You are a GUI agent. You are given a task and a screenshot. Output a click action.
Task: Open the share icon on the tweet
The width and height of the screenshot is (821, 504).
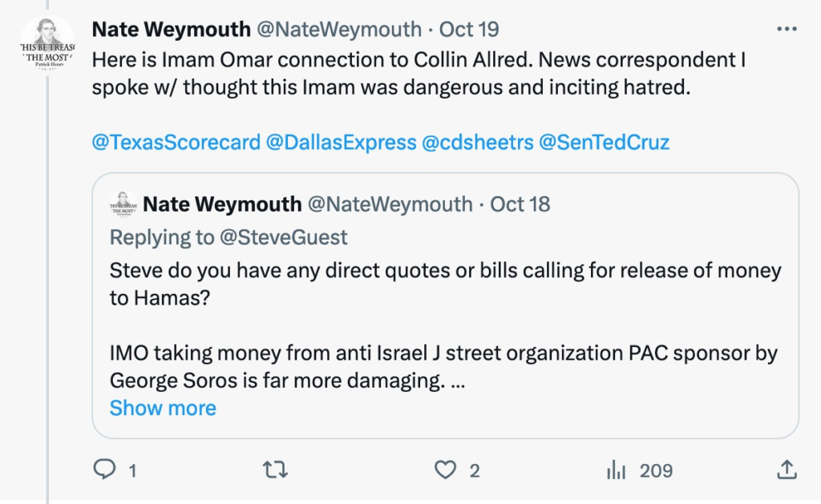tap(787, 470)
